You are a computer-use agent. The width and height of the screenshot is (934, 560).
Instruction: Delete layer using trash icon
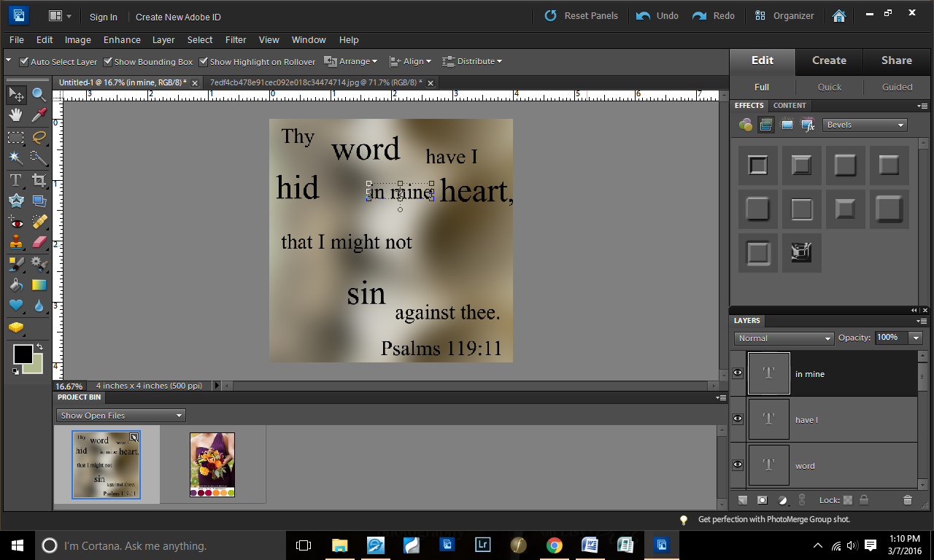[x=908, y=500]
